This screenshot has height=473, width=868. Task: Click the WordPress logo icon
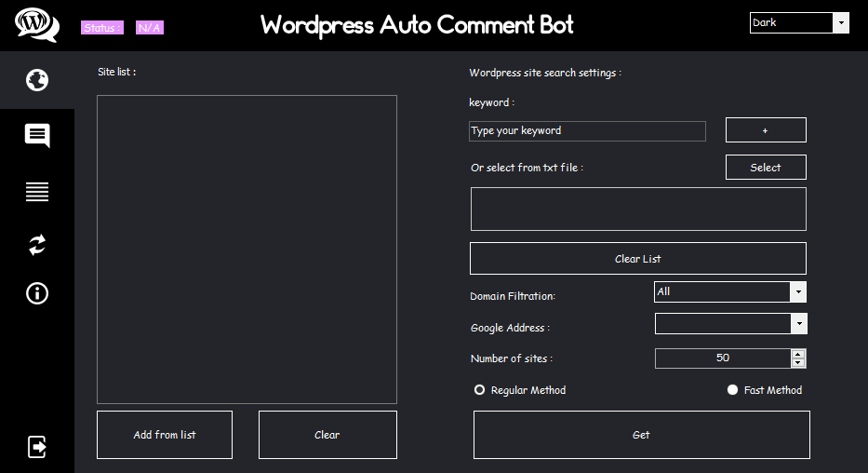(x=37, y=24)
